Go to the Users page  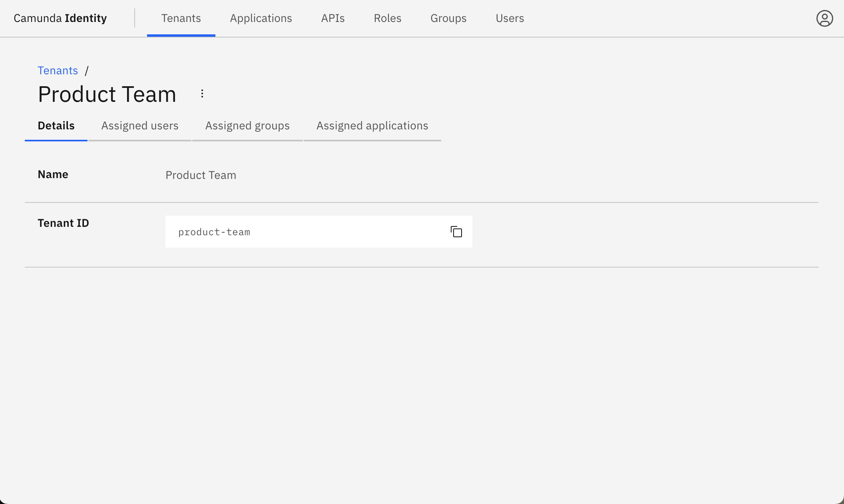tap(510, 18)
